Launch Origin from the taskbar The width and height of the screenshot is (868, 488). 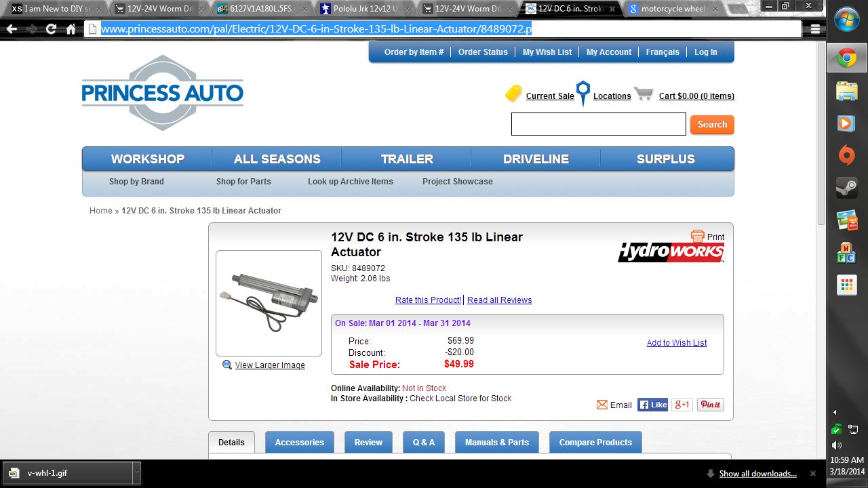pyautogui.click(x=847, y=156)
